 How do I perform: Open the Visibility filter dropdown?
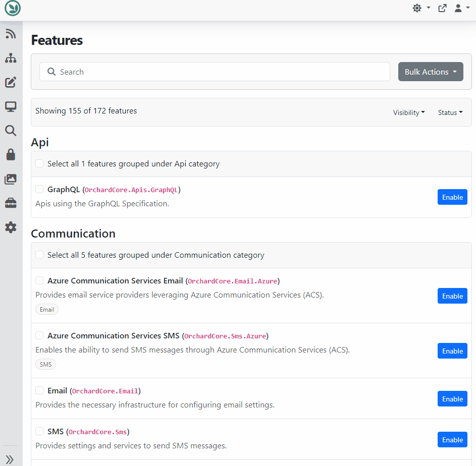click(408, 112)
